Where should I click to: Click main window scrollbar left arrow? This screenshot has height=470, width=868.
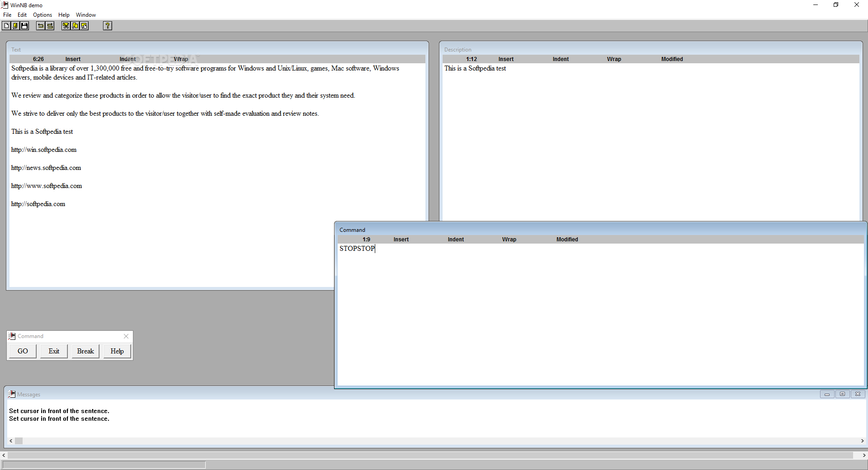[4, 456]
